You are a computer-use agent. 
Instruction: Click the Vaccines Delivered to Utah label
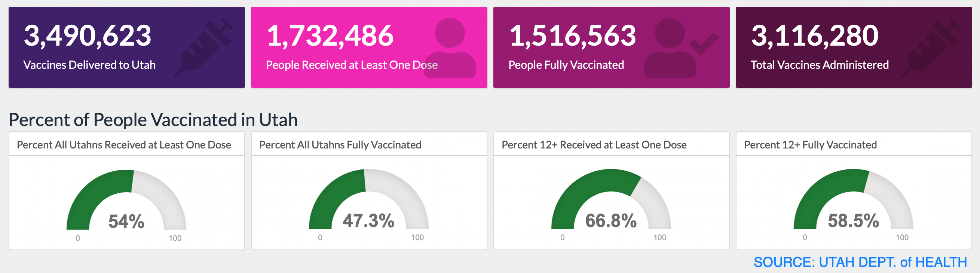coord(89,65)
